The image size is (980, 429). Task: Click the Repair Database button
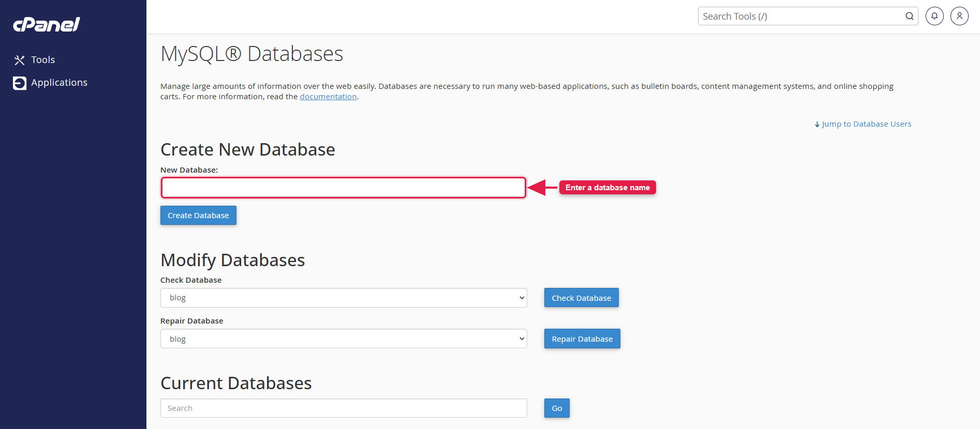[582, 339]
